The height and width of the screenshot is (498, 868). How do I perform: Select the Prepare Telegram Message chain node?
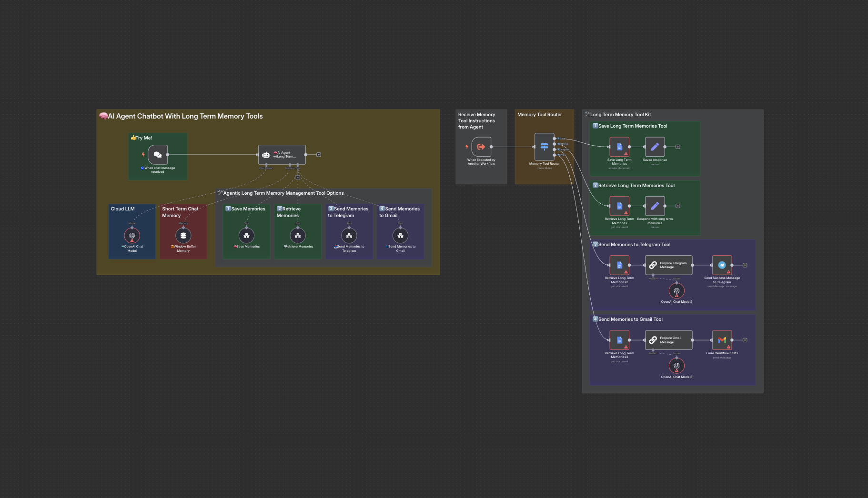pyautogui.click(x=668, y=265)
